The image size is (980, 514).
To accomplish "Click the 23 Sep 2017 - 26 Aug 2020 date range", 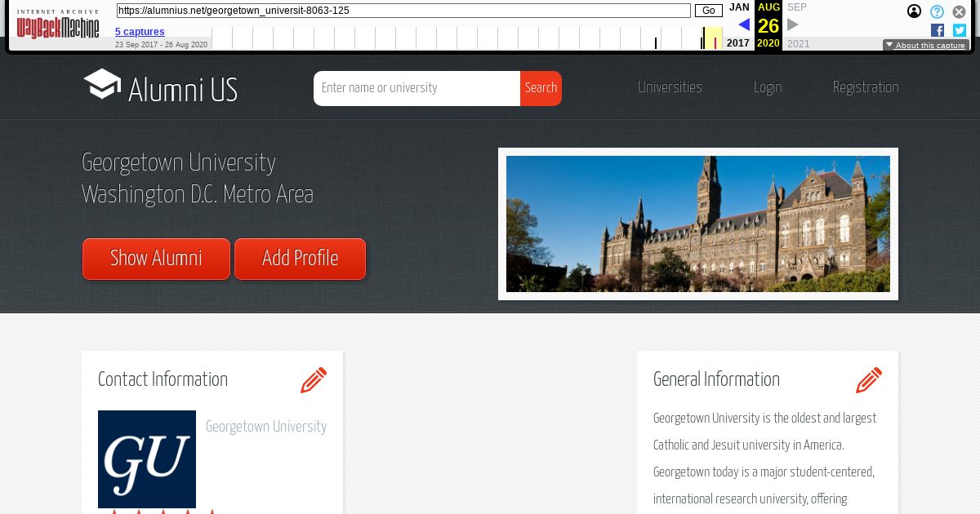I will (x=161, y=45).
